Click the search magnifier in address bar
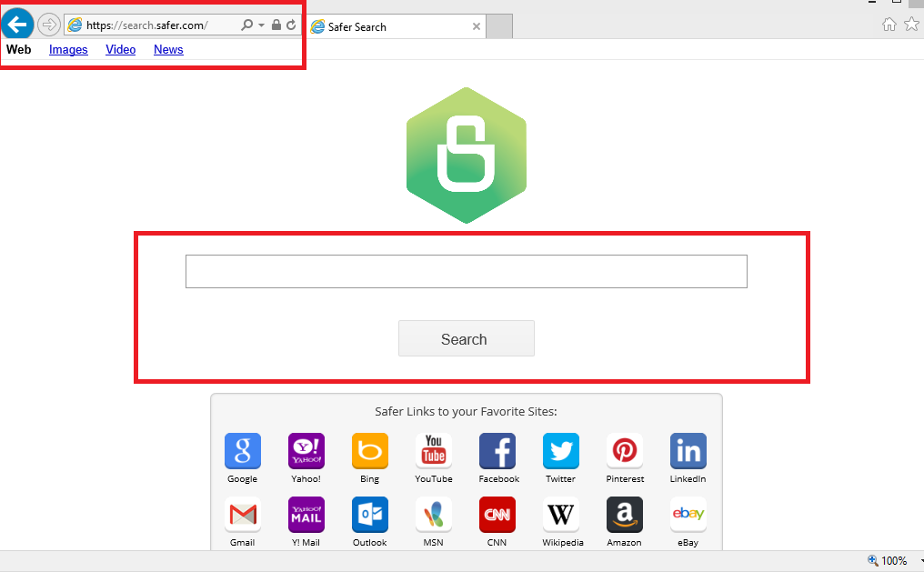Image resolution: width=924 pixels, height=572 pixels. [246, 25]
